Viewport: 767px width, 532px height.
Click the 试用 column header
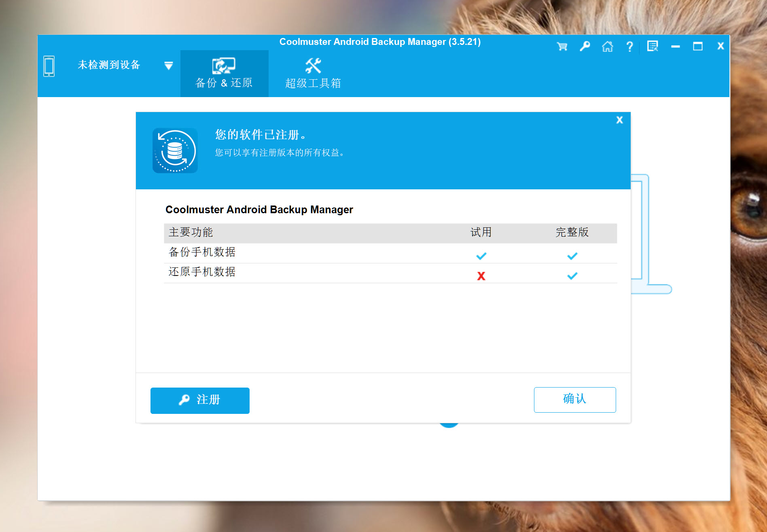pos(481,232)
